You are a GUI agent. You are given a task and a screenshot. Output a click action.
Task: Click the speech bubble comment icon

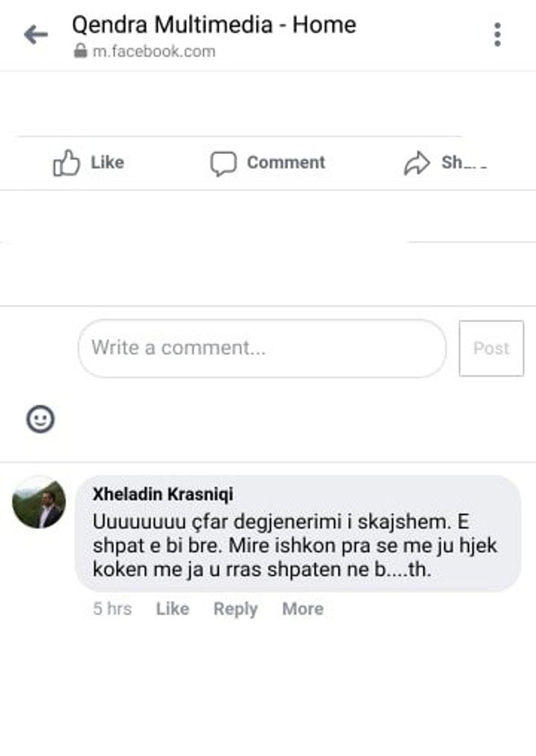[x=224, y=163]
